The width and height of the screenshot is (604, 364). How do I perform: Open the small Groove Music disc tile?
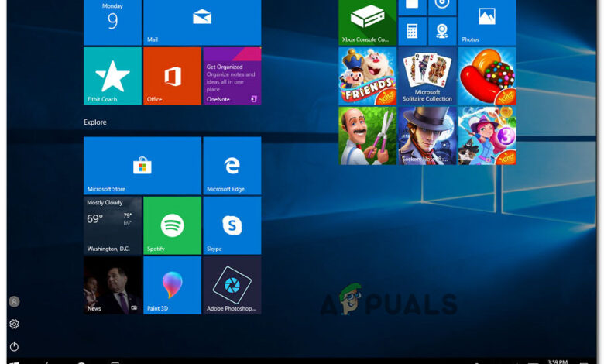pyautogui.click(x=442, y=8)
